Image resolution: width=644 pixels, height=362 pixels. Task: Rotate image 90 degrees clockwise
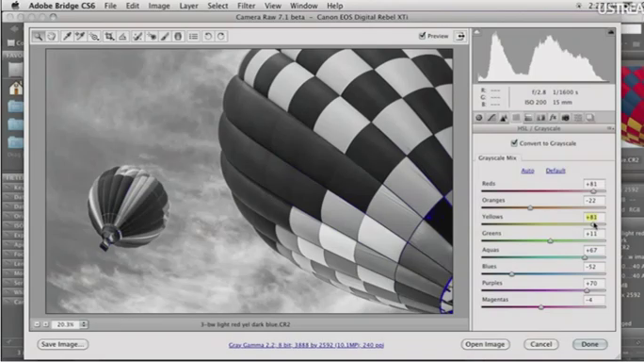click(x=221, y=36)
